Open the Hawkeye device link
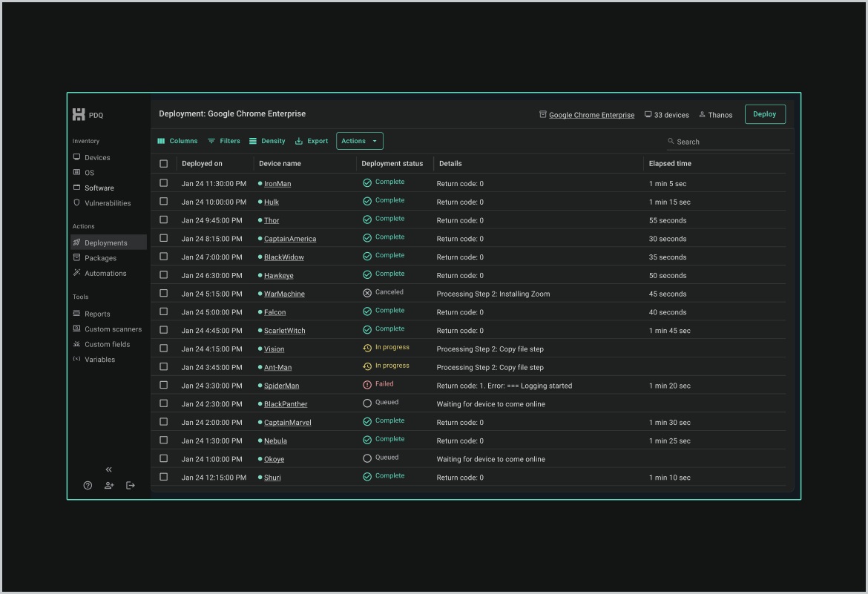 278,276
